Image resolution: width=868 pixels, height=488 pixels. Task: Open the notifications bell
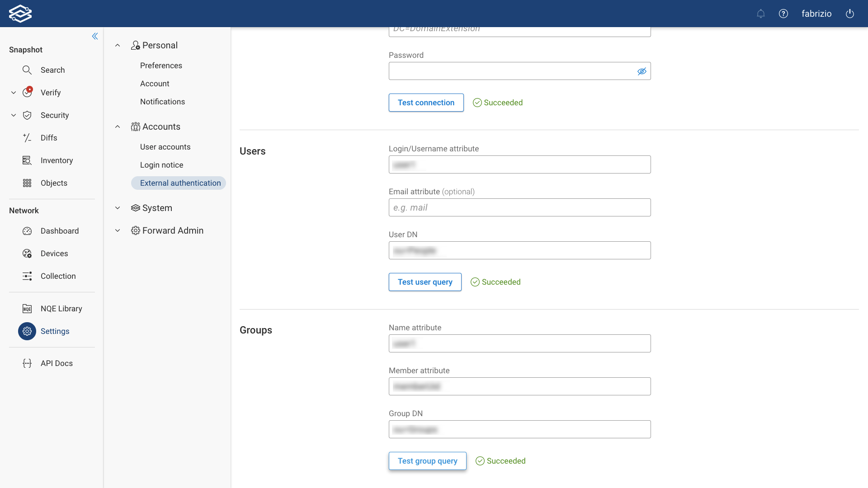click(x=761, y=14)
